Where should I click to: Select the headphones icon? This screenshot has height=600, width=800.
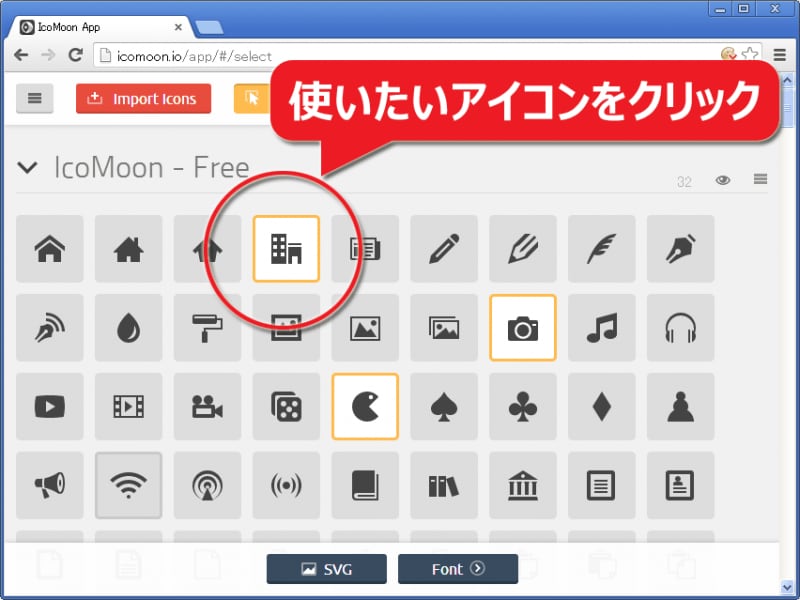coord(680,328)
